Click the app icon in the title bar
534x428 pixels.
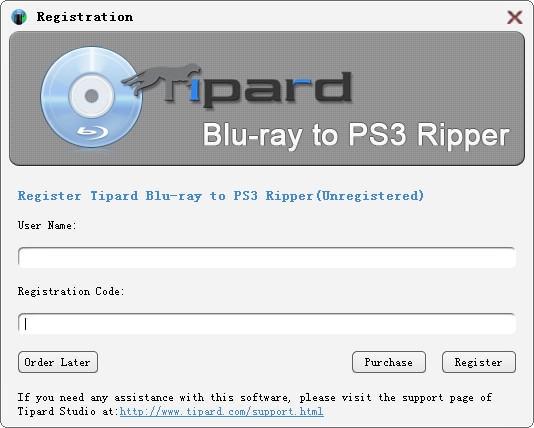(19, 17)
